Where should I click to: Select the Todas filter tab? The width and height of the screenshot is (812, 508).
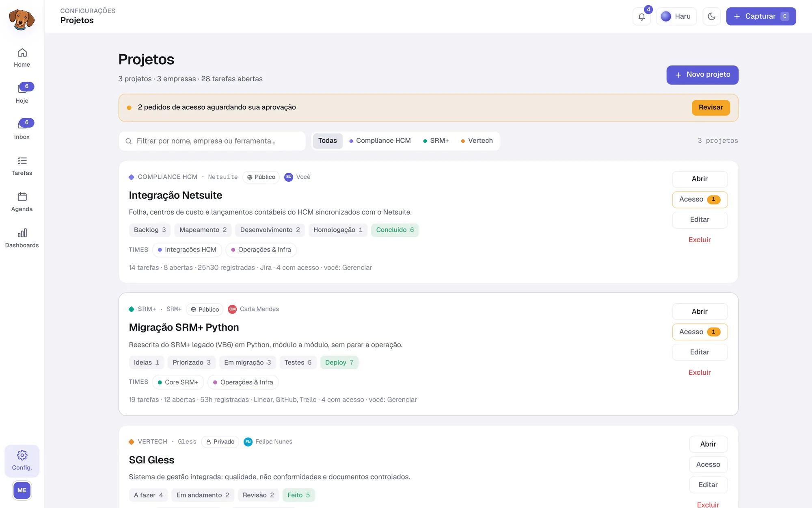pyautogui.click(x=328, y=141)
